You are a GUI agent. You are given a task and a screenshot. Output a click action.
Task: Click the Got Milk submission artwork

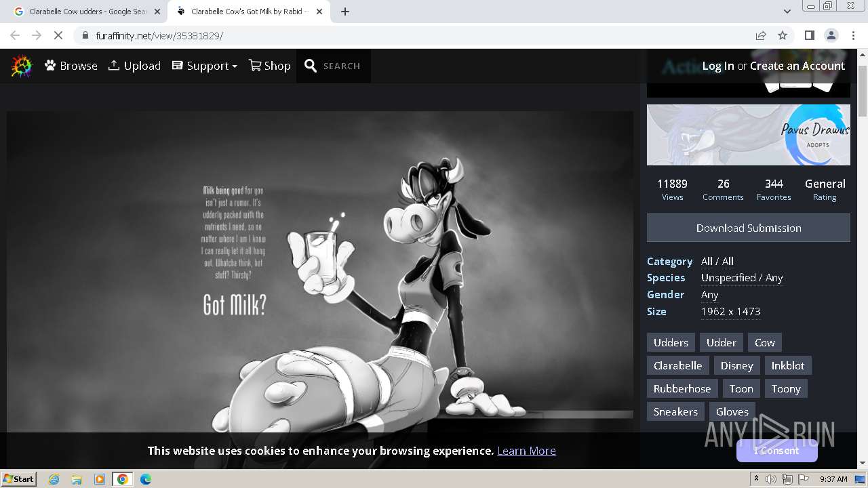click(320, 271)
